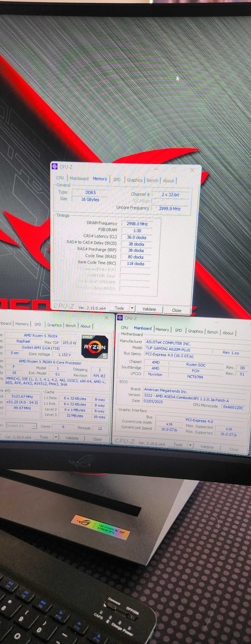Open the Tools dropdown arrow in the Memory window
The image size is (251, 644).
click(132, 308)
